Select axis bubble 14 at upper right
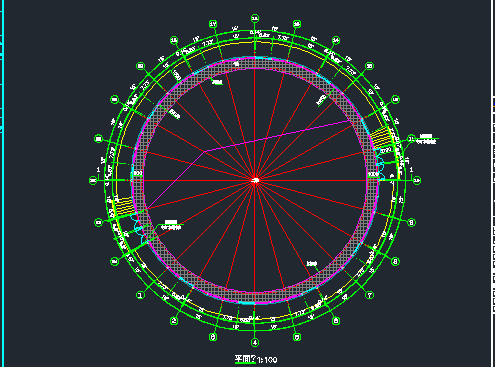Image resolution: width=495 pixels, height=367 pixels. (336, 40)
